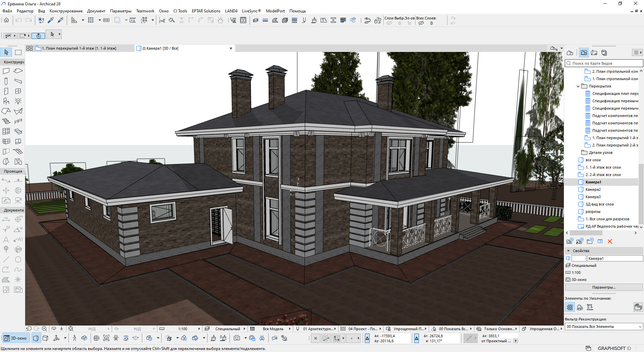This screenshot has width=644, height=352.
Task: Click the Explore walk-person icon in bottom toolbar
Action: click(x=74, y=338)
